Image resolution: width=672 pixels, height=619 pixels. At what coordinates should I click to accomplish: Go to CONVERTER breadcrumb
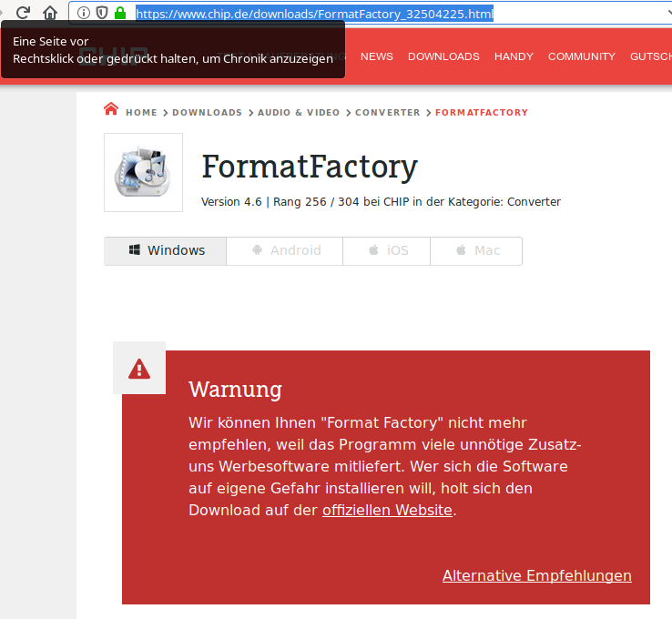pyautogui.click(x=388, y=113)
